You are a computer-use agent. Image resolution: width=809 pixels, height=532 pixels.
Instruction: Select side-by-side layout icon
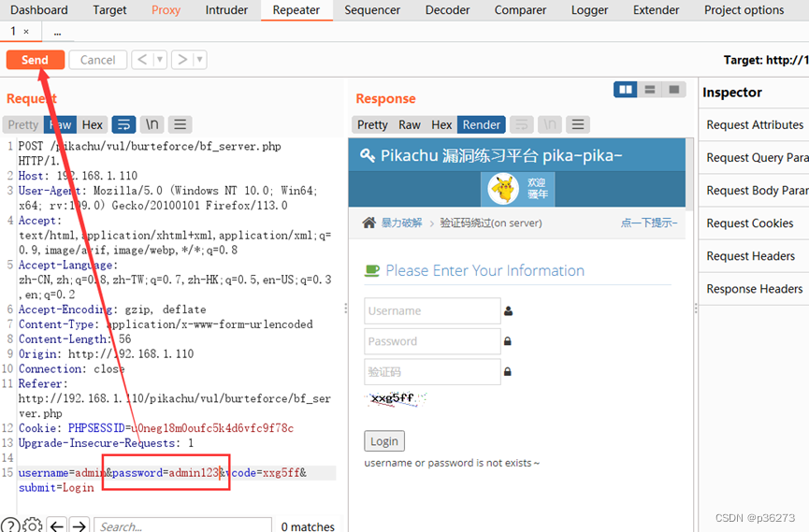coord(626,90)
